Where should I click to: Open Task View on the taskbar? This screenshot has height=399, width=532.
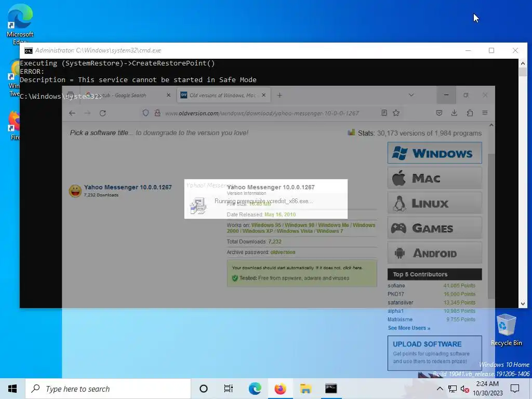tap(229, 389)
